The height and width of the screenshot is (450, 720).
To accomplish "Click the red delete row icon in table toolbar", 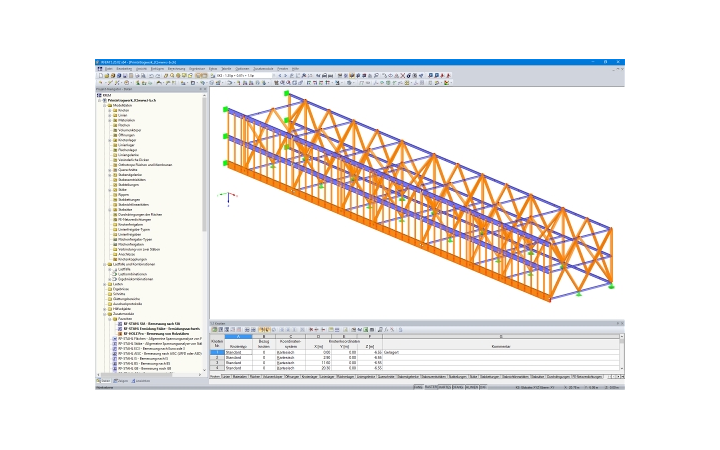I will point(311,330).
